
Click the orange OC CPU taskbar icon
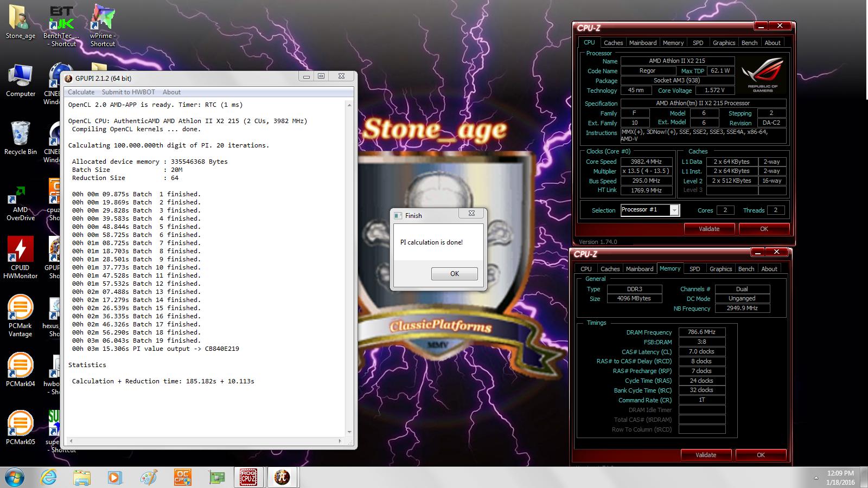pyautogui.click(x=182, y=477)
